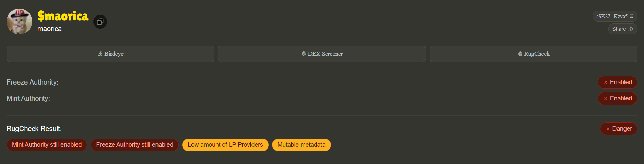Click the "Low amount of LP Providers" tag
The height and width of the screenshot is (164, 644).
point(225,145)
